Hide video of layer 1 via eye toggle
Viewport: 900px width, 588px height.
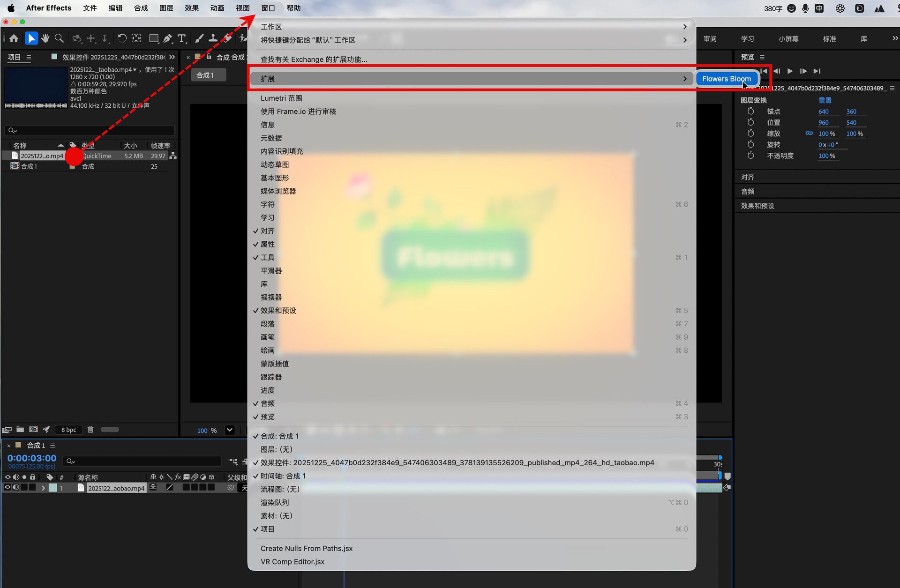7,487
